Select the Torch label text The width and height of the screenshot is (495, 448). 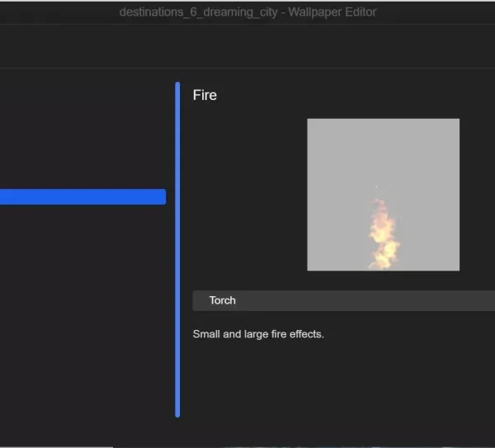[x=222, y=300]
